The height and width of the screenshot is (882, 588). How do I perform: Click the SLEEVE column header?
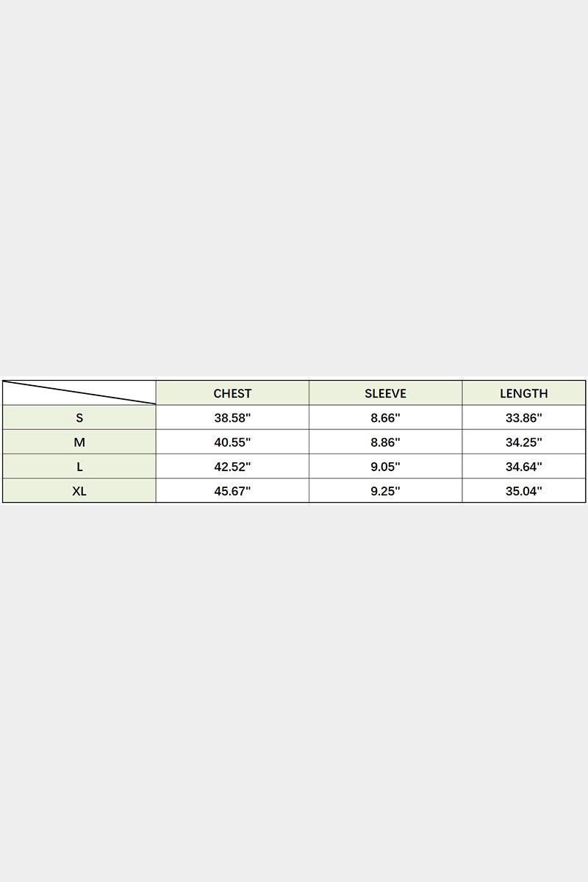385,393
